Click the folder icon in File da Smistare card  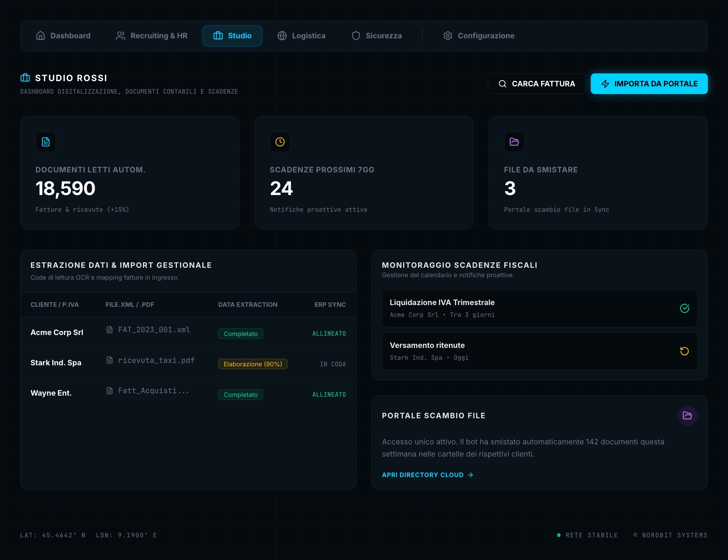pos(514,142)
